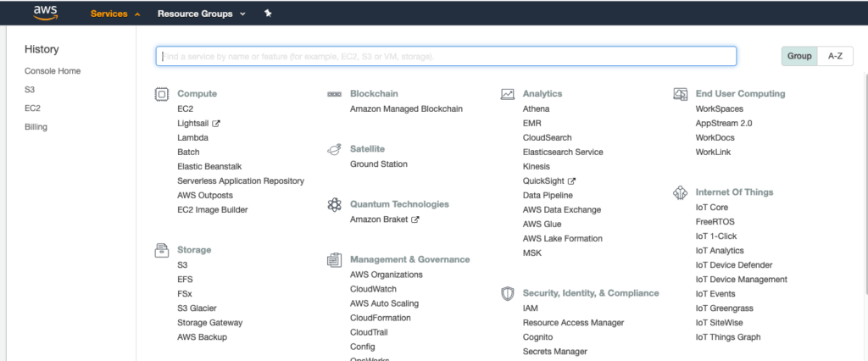This screenshot has width=868, height=361.
Task: Click the Blockchain category icon
Action: [334, 94]
